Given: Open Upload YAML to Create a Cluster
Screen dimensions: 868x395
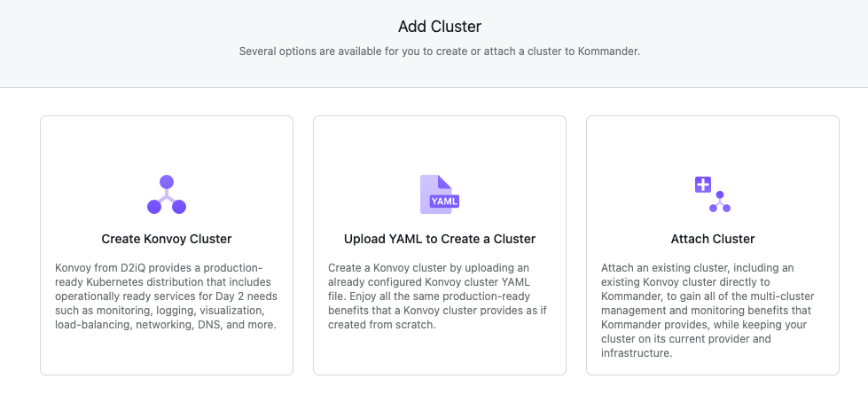Looking at the screenshot, I should pos(440,240).
